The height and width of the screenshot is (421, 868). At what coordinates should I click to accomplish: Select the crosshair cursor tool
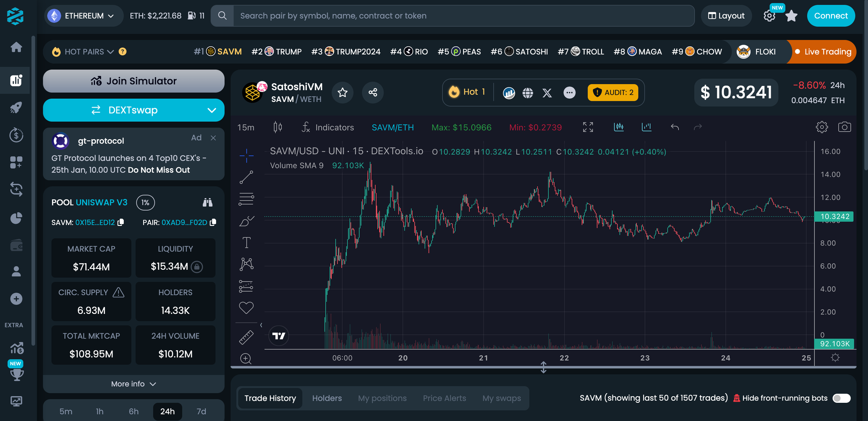(x=246, y=155)
